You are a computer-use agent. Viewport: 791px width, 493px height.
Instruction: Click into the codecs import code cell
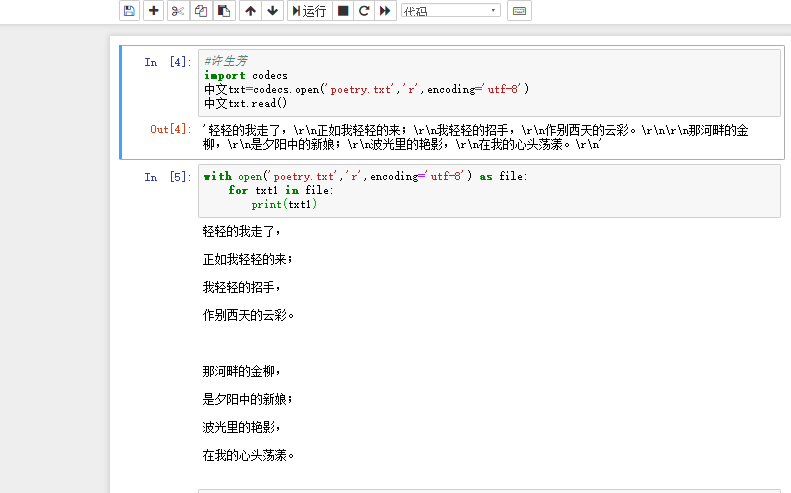tap(488, 82)
